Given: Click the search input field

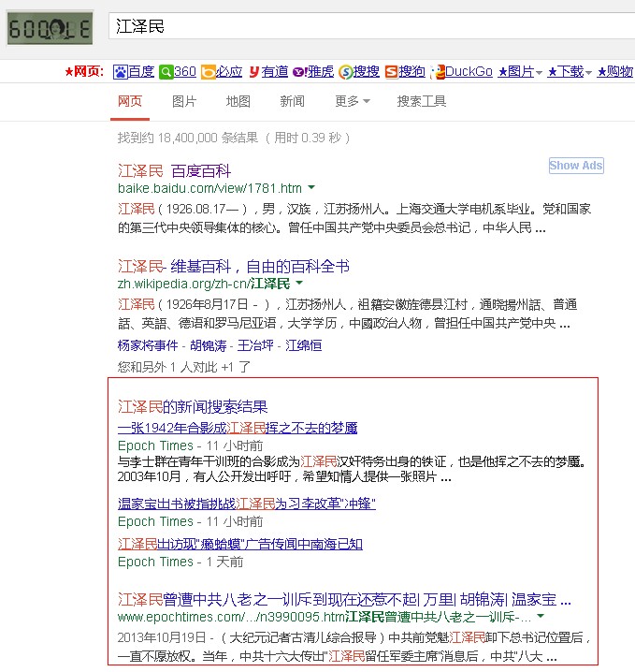Looking at the screenshot, I should [371, 26].
